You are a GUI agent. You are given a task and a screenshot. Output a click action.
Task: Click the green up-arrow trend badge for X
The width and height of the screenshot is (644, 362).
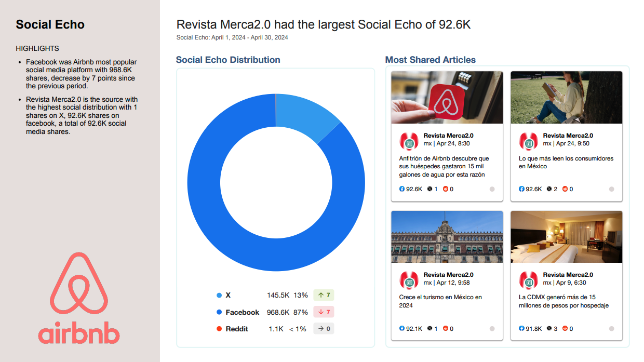324,296
